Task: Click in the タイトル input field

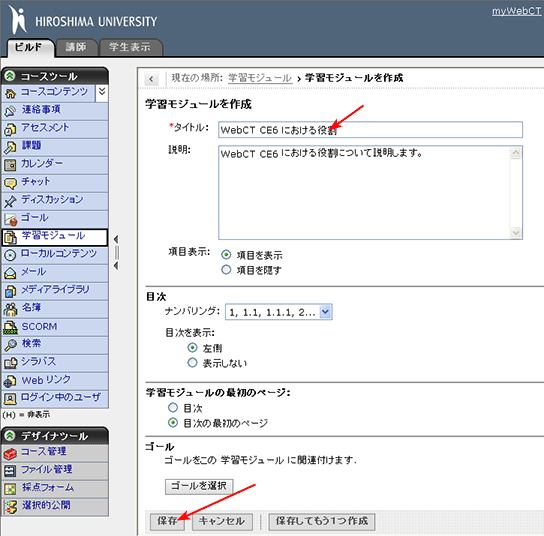Action: (x=370, y=130)
